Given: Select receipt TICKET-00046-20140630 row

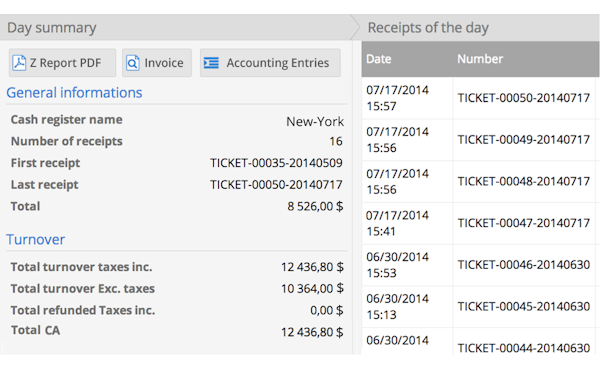Looking at the screenshot, I should pos(481,265).
